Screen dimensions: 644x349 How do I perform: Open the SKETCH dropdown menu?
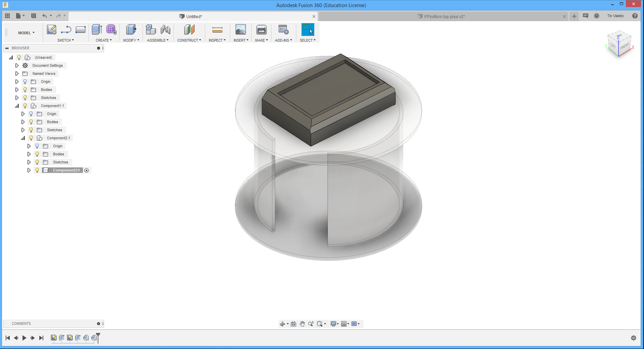65,40
